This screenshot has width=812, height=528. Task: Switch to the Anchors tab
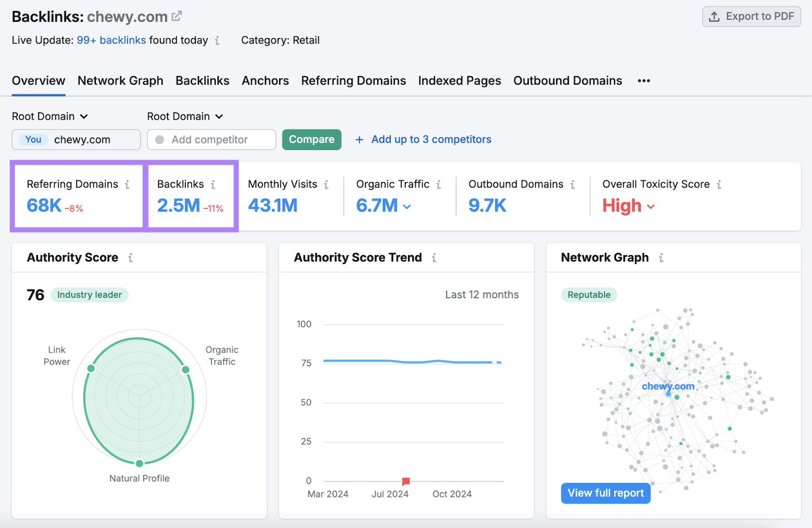(x=265, y=80)
